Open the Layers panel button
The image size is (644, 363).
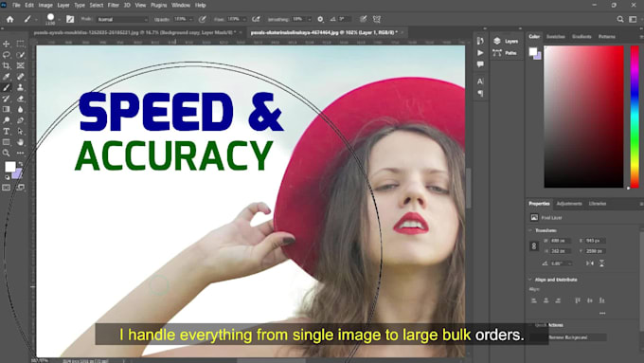coord(506,41)
